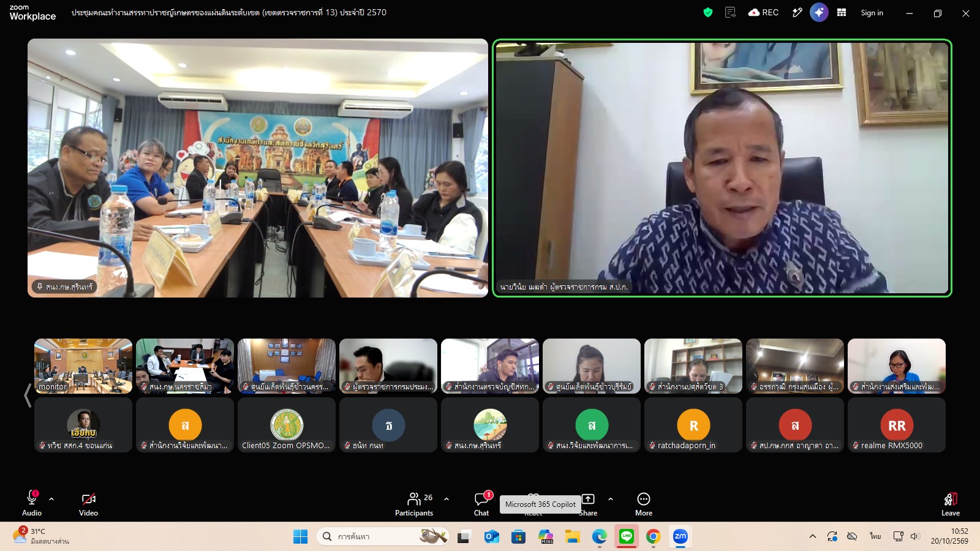Toggle the Audio microphone
Screen dimensions: 980x551
point(32,504)
